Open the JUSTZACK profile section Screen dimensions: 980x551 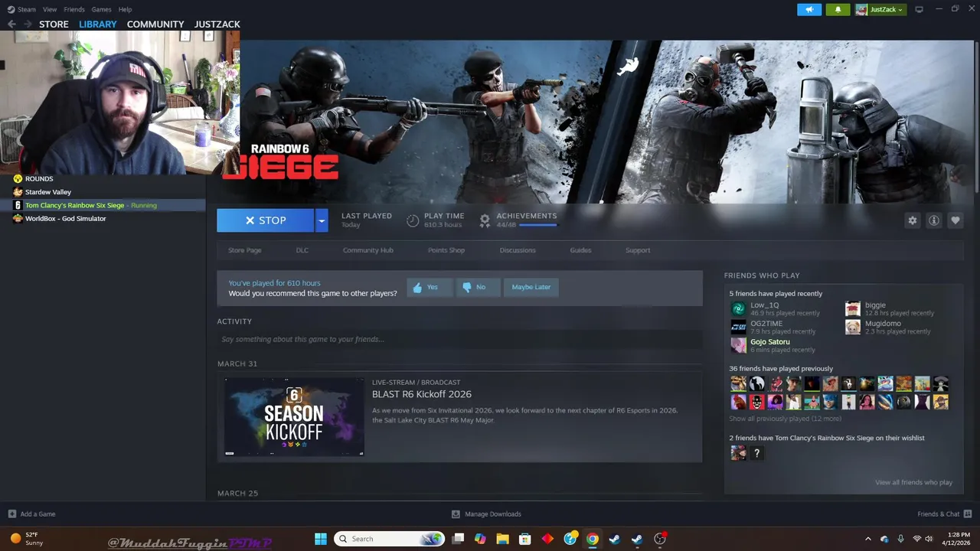[217, 24]
